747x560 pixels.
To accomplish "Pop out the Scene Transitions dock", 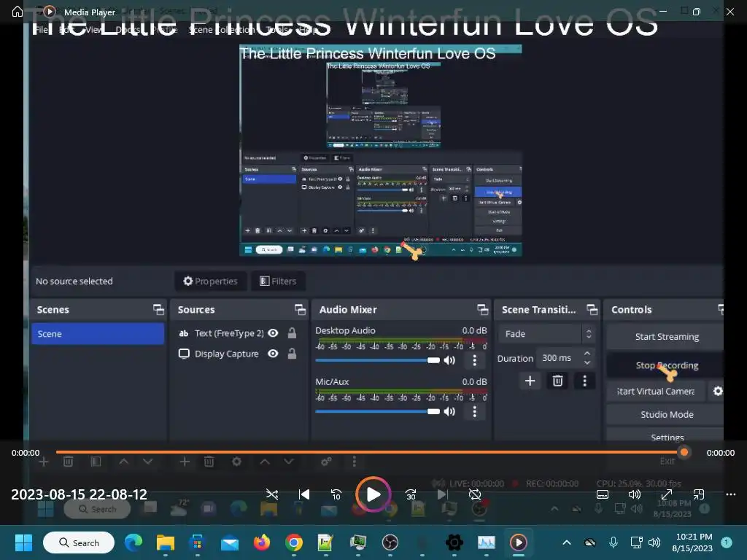I will [592, 309].
